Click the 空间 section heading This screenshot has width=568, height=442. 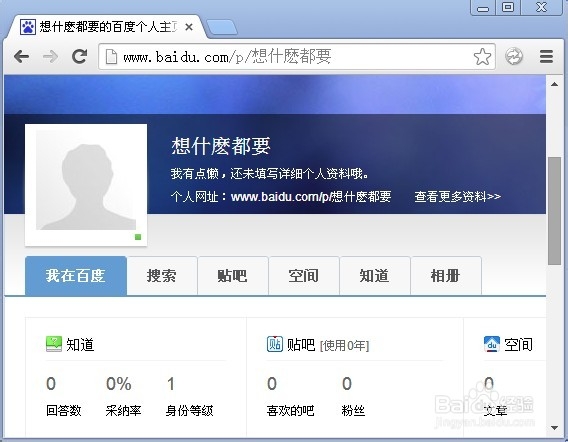click(x=518, y=344)
